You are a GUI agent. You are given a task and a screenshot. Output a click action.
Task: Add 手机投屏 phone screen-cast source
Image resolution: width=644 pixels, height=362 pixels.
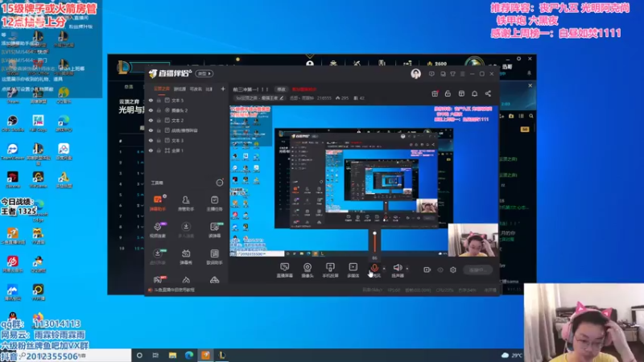330,270
